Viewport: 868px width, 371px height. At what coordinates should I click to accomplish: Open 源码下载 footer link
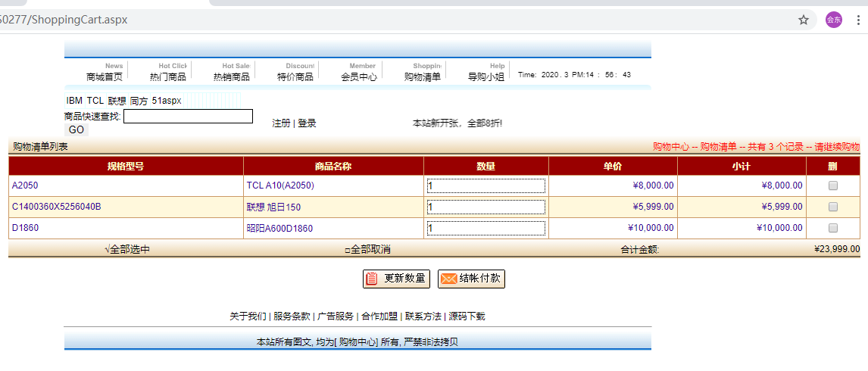coord(467,316)
